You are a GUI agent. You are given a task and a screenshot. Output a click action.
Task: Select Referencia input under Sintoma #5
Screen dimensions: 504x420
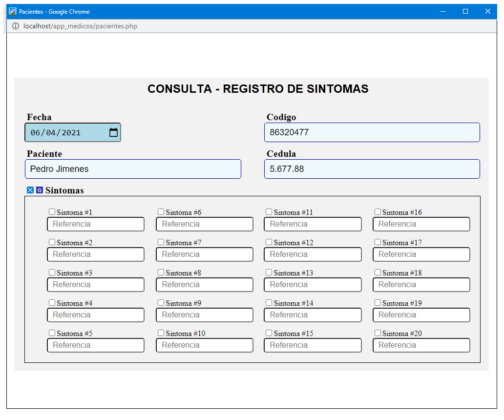(95, 345)
